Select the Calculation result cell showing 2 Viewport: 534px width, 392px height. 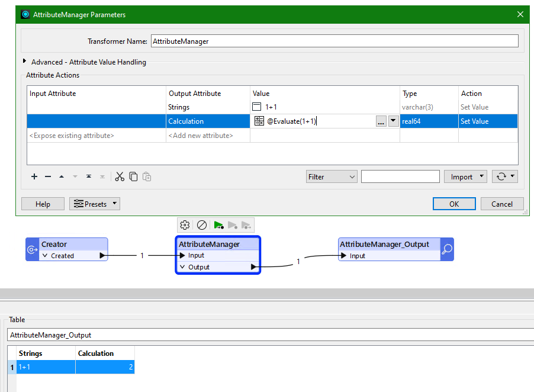coord(105,367)
